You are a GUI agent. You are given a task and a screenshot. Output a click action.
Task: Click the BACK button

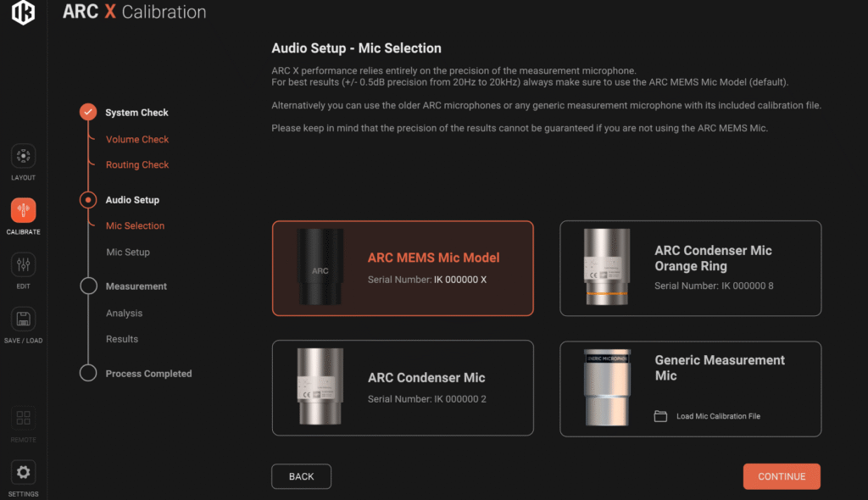(x=301, y=476)
